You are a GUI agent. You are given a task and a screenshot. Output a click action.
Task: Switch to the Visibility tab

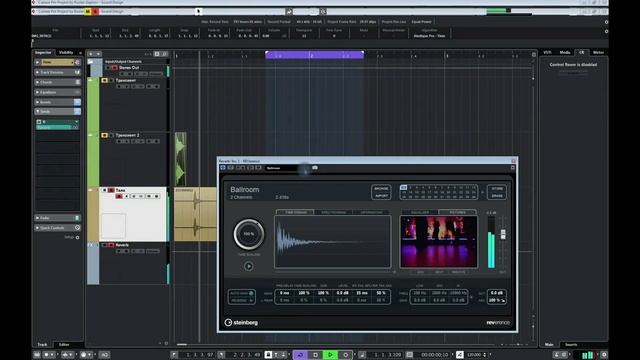click(x=66, y=53)
